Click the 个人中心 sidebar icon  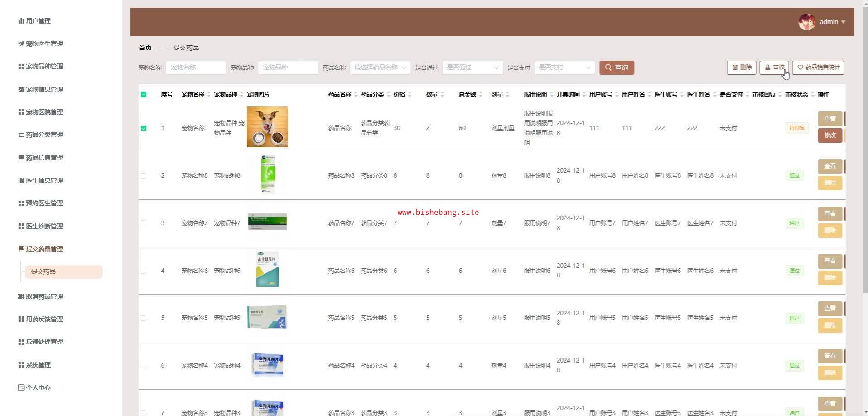pos(21,387)
